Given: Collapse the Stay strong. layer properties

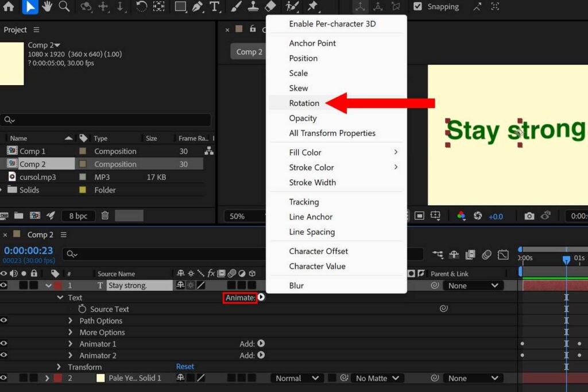Looking at the screenshot, I should pos(48,286).
